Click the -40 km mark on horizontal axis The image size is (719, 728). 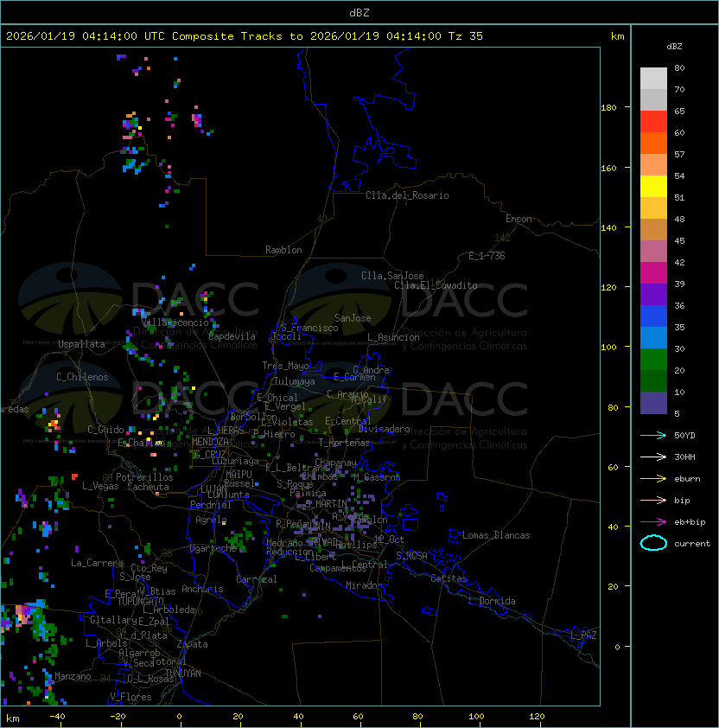tap(57, 717)
